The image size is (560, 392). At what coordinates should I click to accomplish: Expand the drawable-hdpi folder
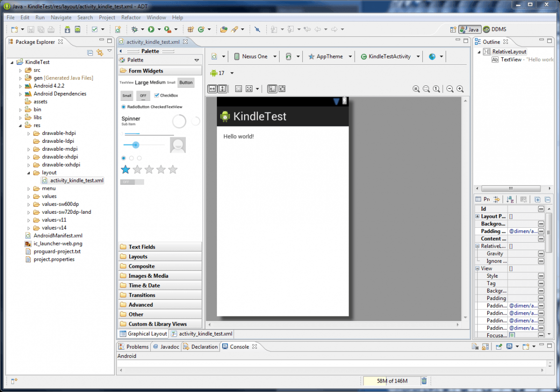pyautogui.click(x=28, y=133)
